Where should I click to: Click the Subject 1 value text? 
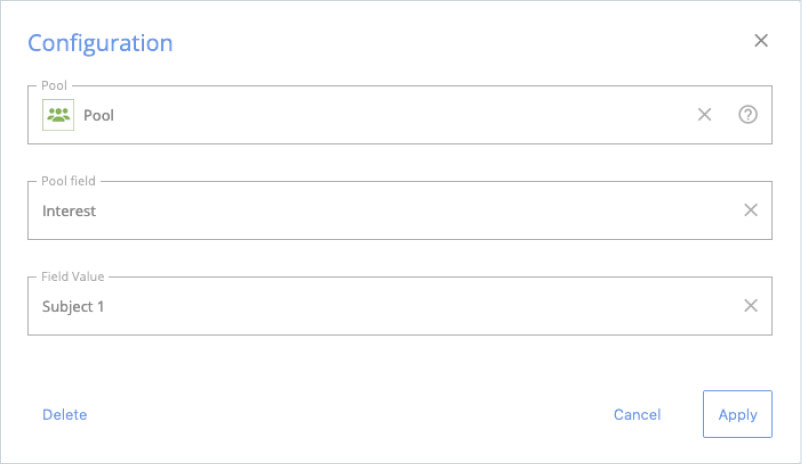(x=73, y=306)
